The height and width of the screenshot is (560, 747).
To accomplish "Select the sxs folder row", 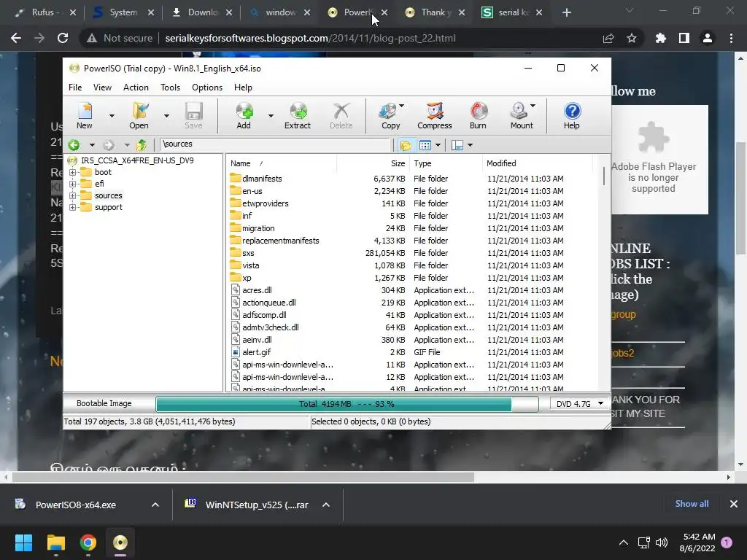I will click(410, 253).
